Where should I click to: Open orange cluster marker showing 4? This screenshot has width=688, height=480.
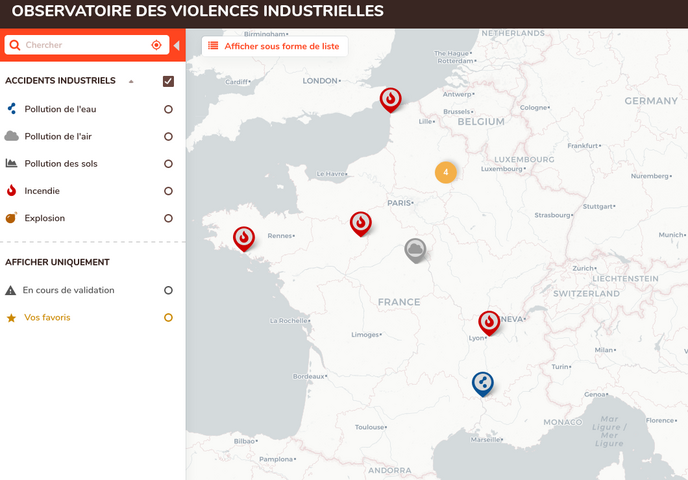446,172
